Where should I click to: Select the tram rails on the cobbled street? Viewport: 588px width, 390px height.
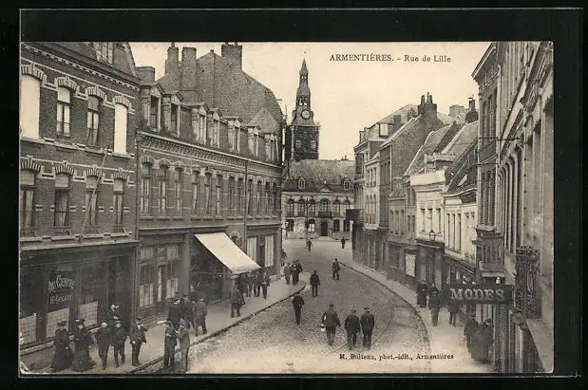(380, 327)
